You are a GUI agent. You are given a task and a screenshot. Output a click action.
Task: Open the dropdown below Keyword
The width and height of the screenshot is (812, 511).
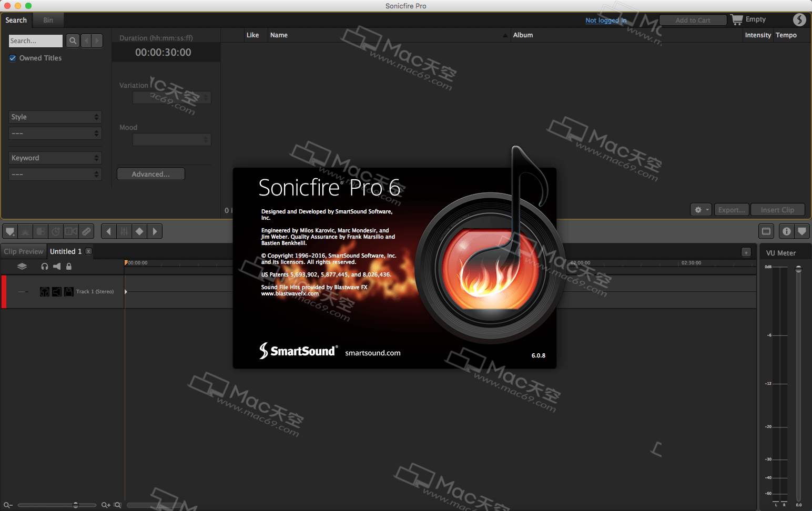pos(55,174)
